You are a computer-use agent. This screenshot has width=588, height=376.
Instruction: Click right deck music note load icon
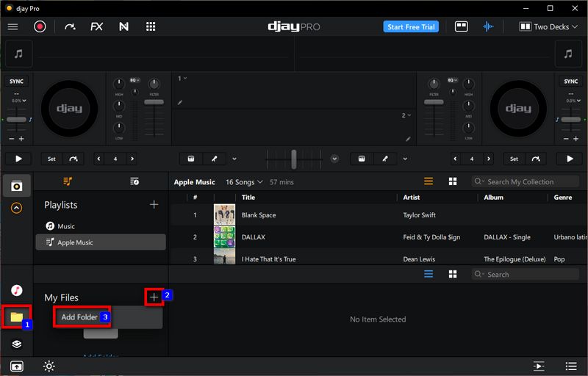click(x=568, y=54)
